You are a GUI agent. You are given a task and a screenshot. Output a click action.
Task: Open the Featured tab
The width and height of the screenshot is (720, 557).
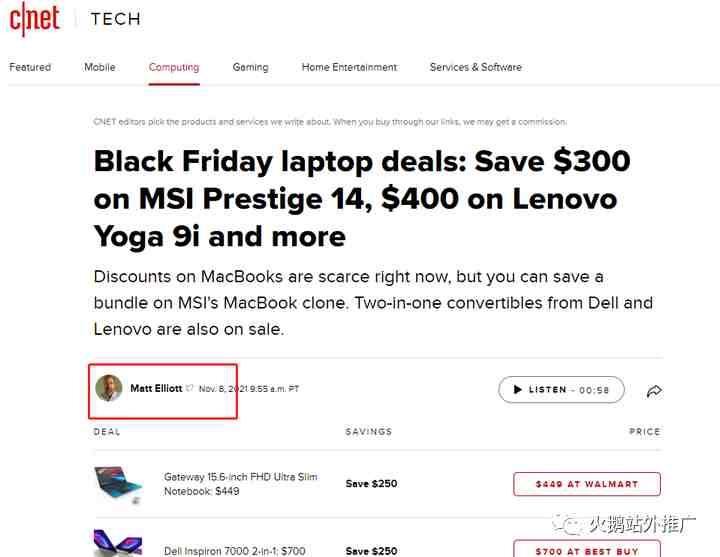(x=30, y=67)
